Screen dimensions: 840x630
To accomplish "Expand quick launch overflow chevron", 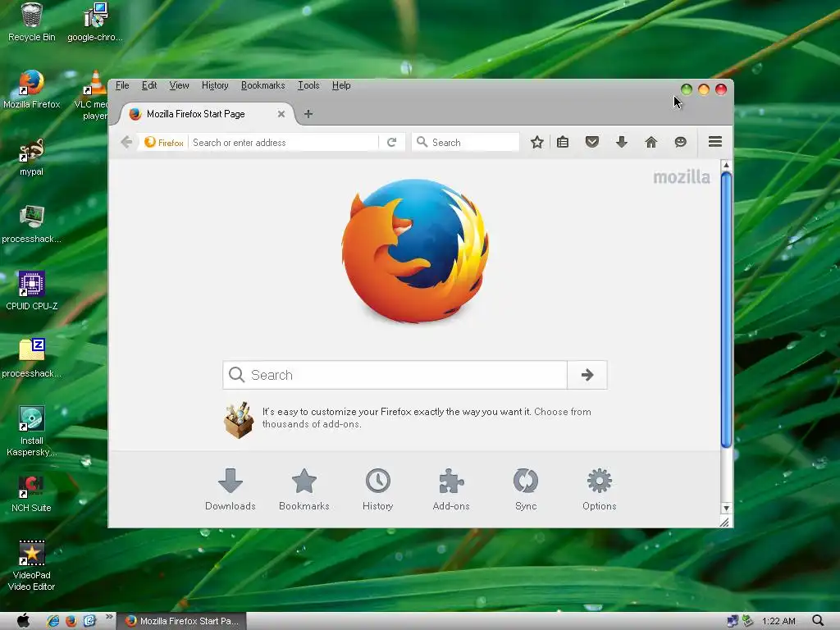I will pyautogui.click(x=109, y=617).
